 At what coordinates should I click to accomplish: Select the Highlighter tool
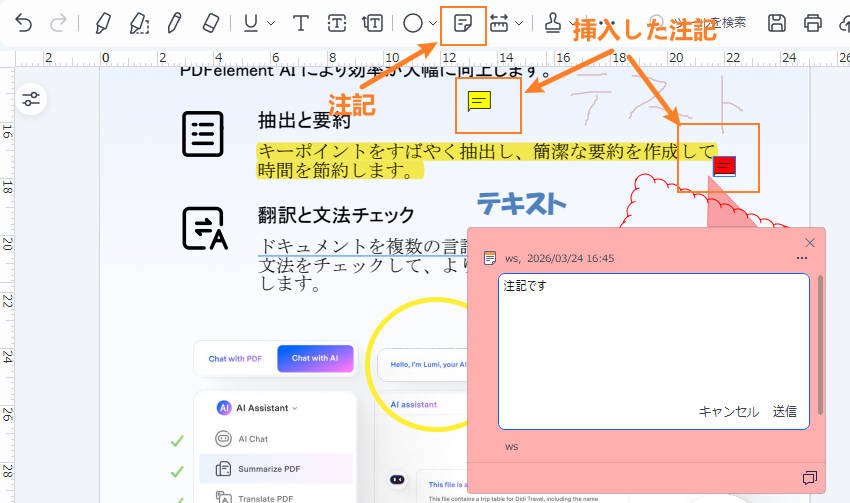point(103,23)
